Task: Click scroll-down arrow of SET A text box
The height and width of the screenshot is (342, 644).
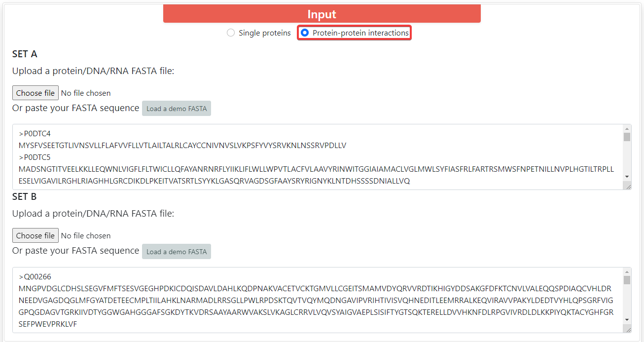Action: (x=627, y=176)
